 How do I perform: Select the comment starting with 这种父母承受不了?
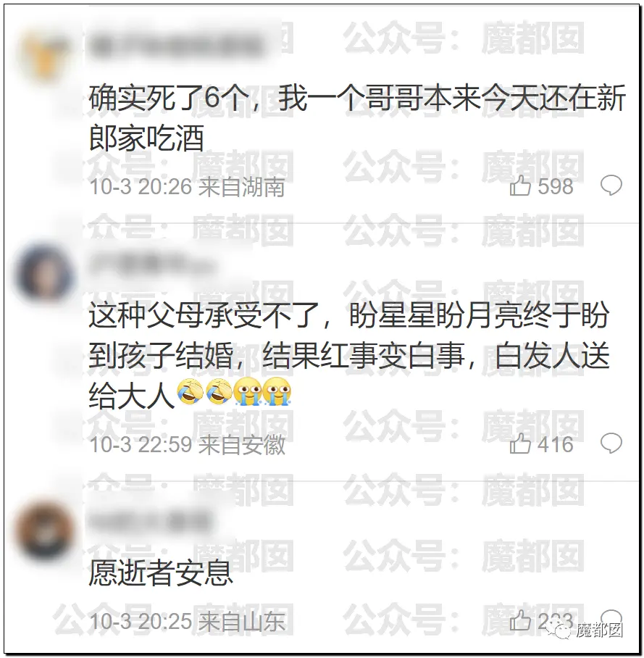click(349, 355)
